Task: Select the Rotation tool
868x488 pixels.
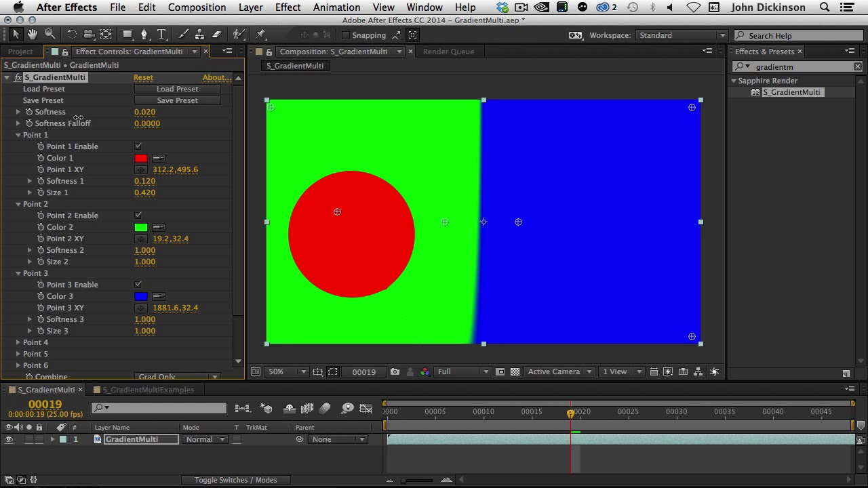Action: coord(72,34)
